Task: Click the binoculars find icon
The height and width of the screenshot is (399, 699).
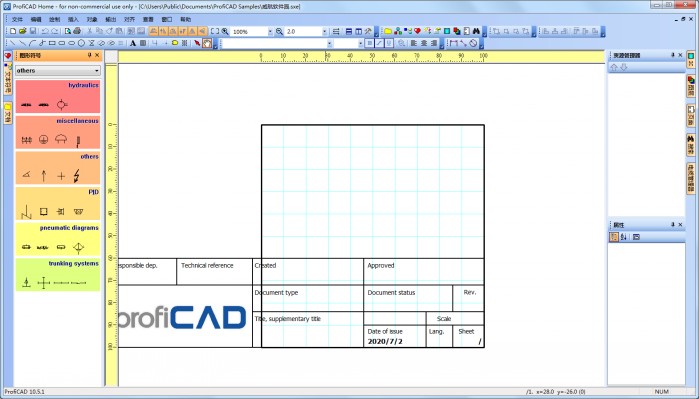Action: [476, 31]
